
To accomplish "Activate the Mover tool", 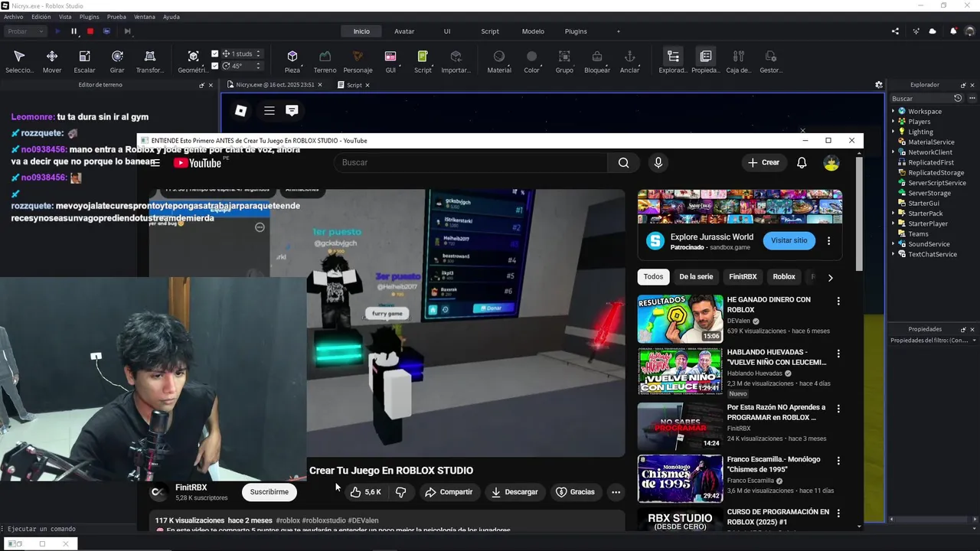I will 52,61.
